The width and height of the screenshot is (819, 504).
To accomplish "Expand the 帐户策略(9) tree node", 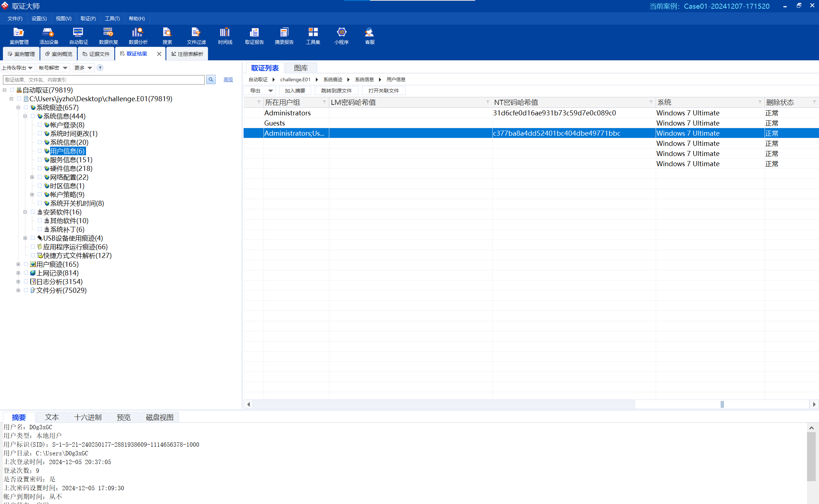I will point(32,194).
